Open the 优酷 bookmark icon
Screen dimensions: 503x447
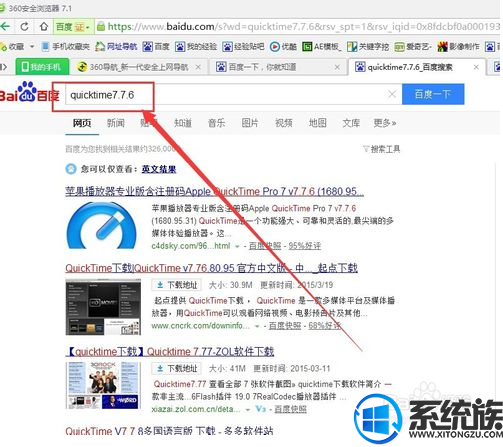pyautogui.click(x=283, y=47)
